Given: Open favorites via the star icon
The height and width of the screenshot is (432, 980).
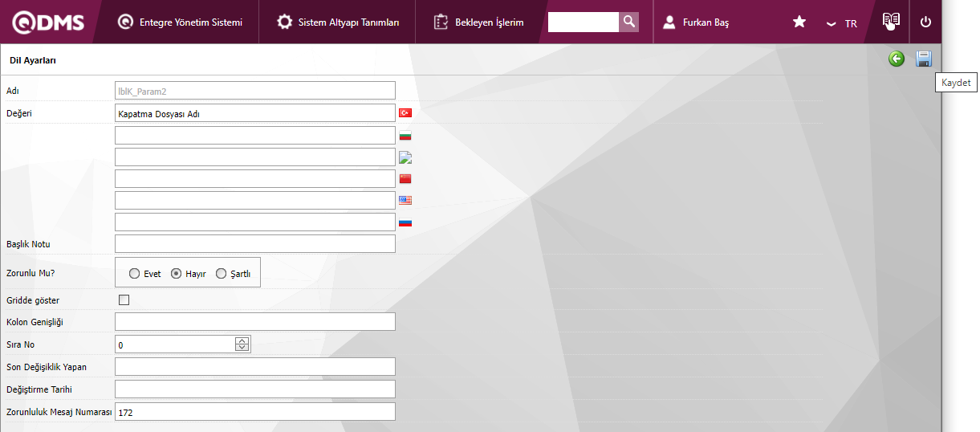Looking at the screenshot, I should click(x=799, y=22).
